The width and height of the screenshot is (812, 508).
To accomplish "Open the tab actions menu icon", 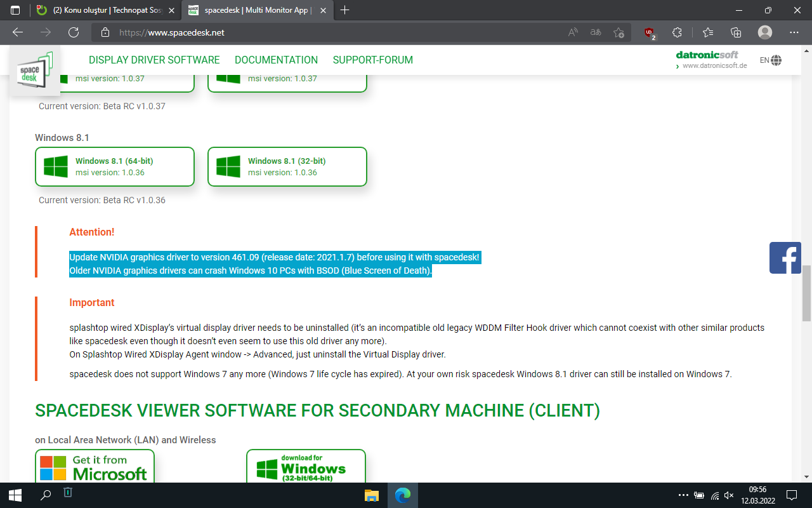I will click(x=15, y=10).
